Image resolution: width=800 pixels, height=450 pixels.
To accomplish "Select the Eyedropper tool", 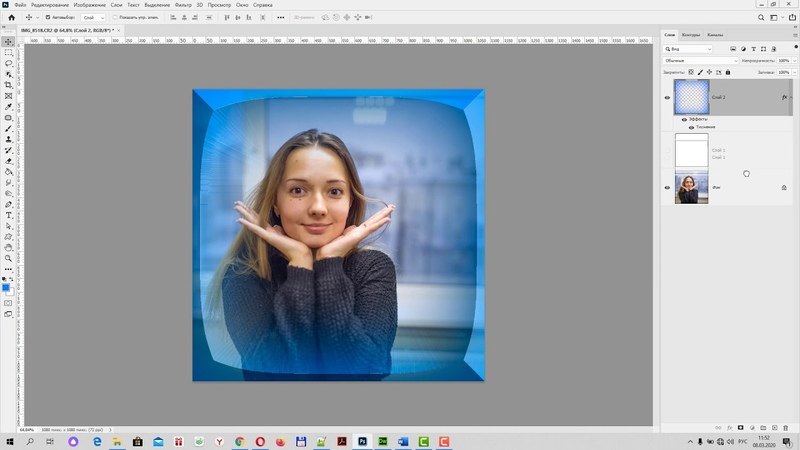I will [x=8, y=107].
